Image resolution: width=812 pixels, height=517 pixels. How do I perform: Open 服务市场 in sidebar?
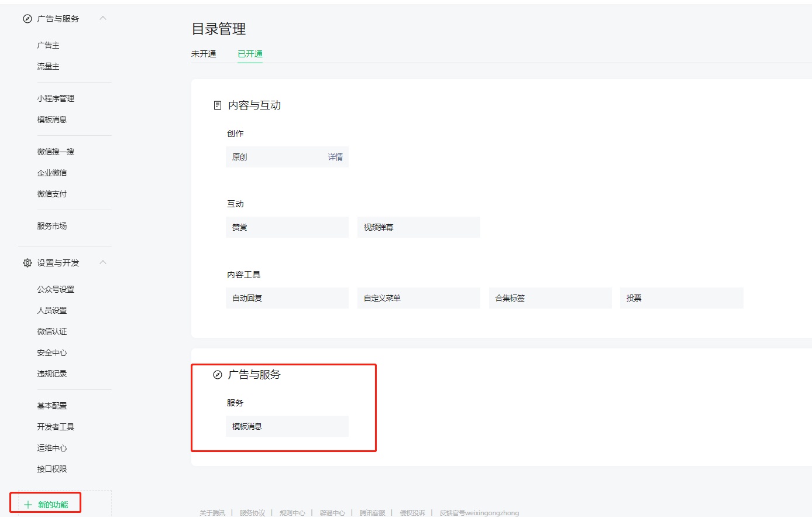[x=52, y=226]
